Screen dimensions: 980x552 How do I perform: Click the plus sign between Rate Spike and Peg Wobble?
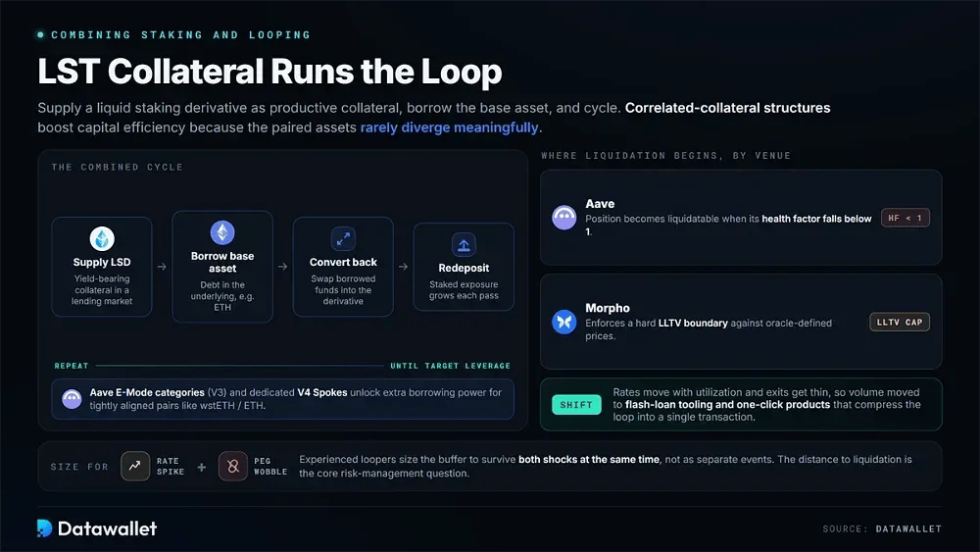click(x=201, y=467)
